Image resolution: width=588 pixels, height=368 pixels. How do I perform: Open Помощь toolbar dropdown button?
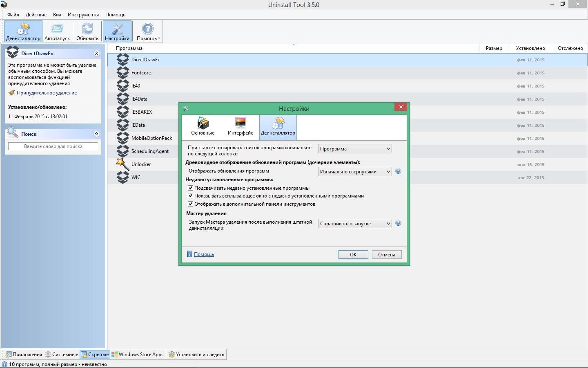(148, 31)
